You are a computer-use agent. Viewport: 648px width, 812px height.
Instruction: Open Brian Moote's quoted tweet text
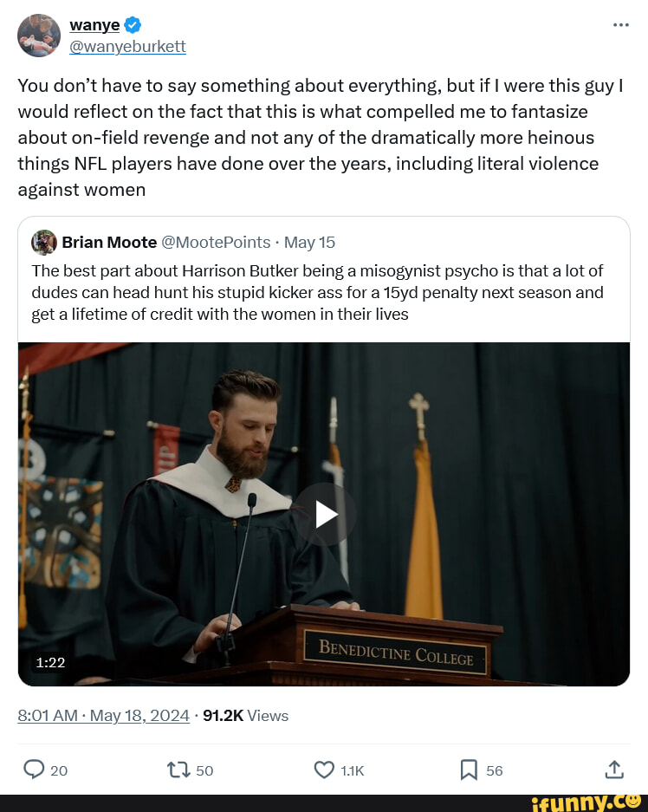coord(317,293)
